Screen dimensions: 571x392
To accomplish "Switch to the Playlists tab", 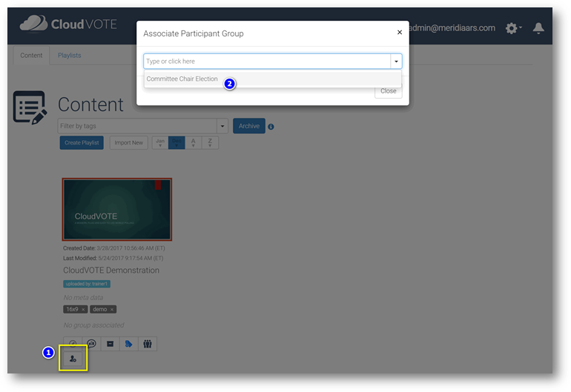I will pos(70,56).
